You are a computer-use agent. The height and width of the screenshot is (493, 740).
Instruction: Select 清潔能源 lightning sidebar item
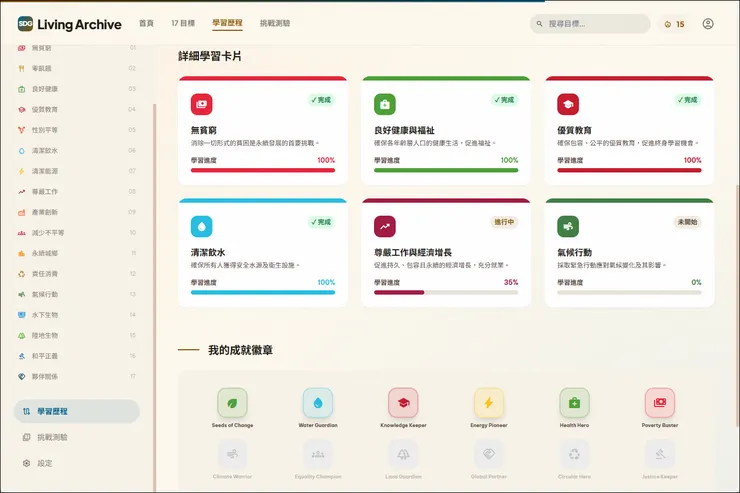[76, 171]
